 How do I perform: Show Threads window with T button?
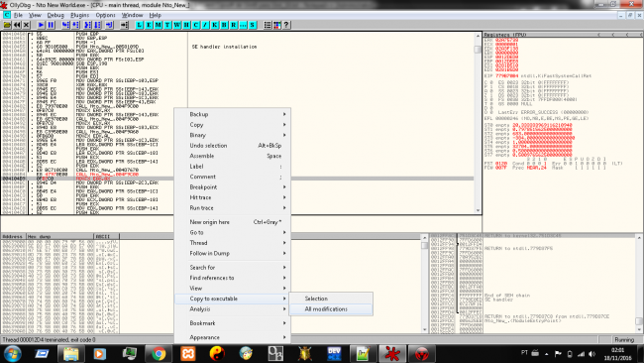[x=167, y=25]
